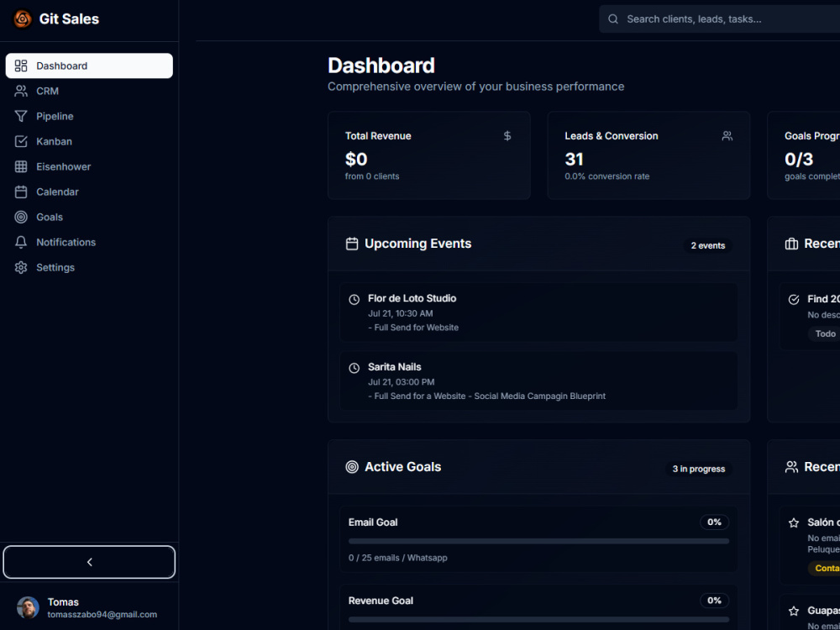Click the people icon in Leads & Conversion card
The height and width of the screenshot is (630, 840).
[727, 136]
